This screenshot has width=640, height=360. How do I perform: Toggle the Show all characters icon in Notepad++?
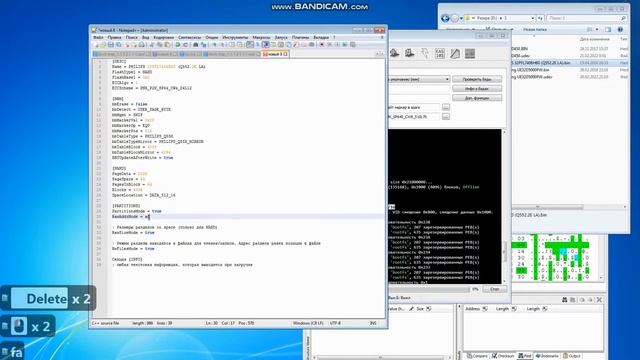[x=258, y=44]
